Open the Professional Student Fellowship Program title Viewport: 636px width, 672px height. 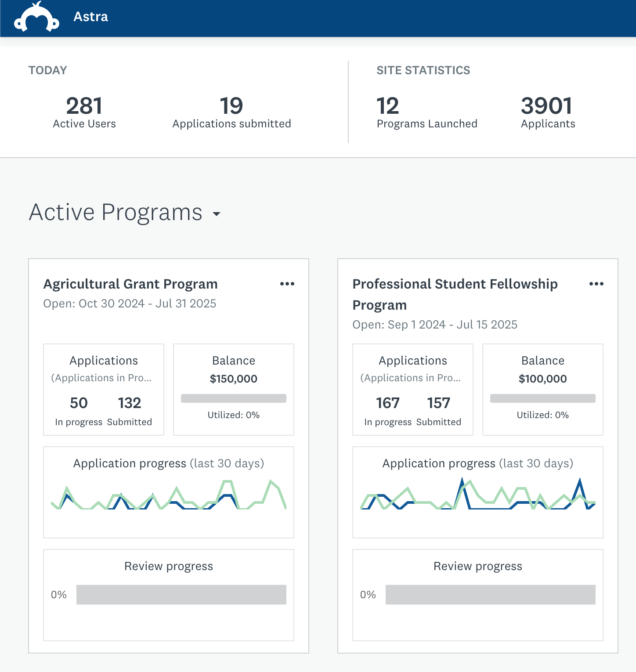click(x=455, y=294)
